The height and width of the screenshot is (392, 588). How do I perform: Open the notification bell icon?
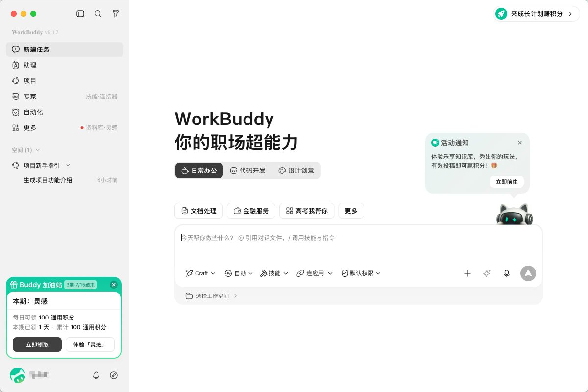coord(96,375)
